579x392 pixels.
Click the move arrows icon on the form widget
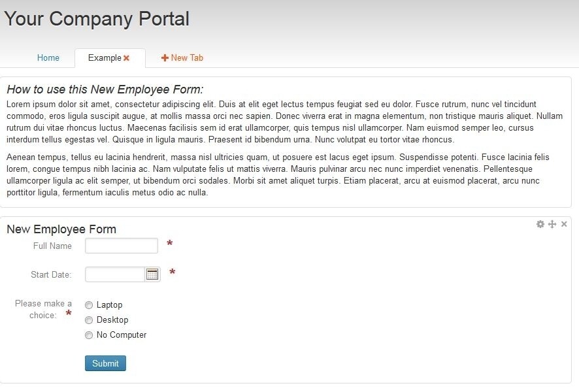(x=552, y=224)
